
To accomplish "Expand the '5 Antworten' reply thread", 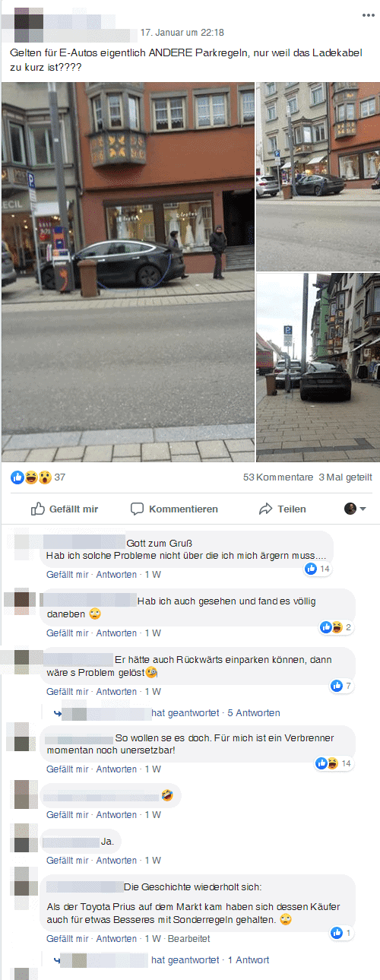I will 253,713.
